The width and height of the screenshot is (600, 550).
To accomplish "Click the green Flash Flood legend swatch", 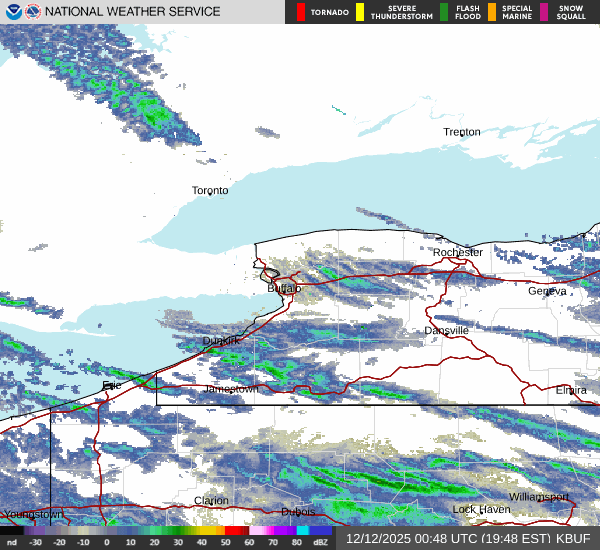I will pyautogui.click(x=444, y=12).
